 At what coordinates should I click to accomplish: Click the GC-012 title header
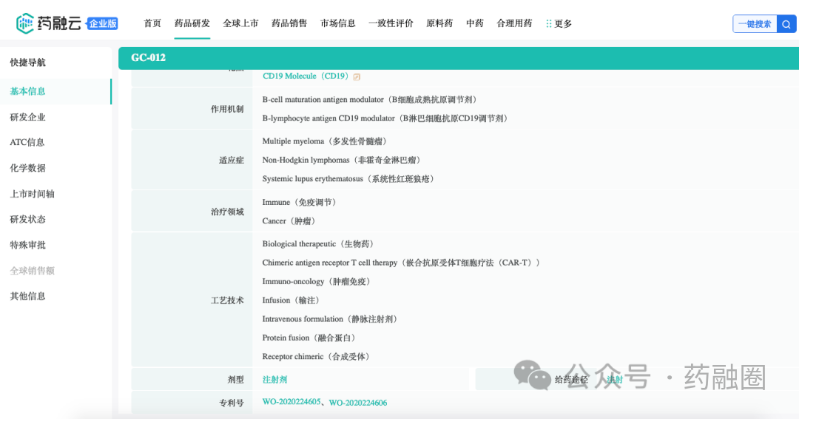(x=148, y=58)
